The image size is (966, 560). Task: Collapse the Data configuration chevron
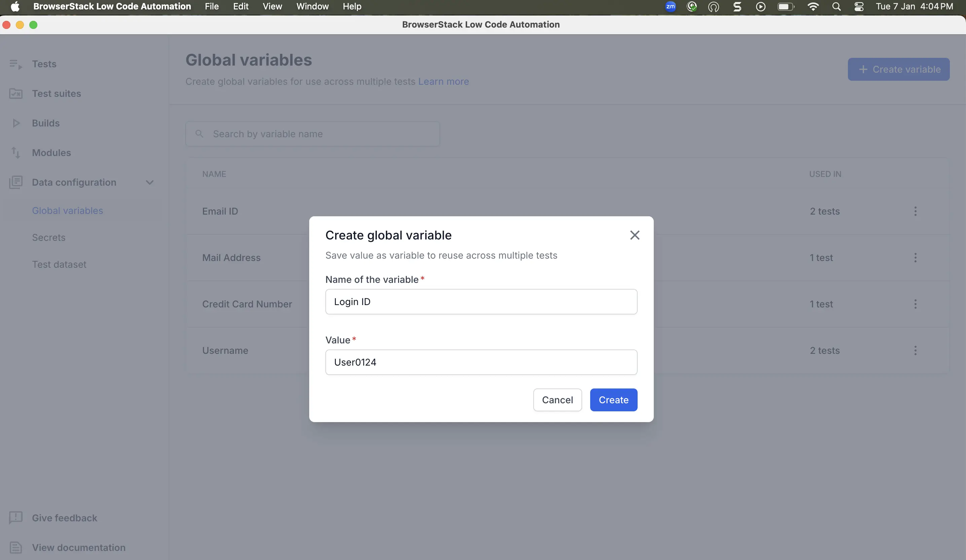149,182
